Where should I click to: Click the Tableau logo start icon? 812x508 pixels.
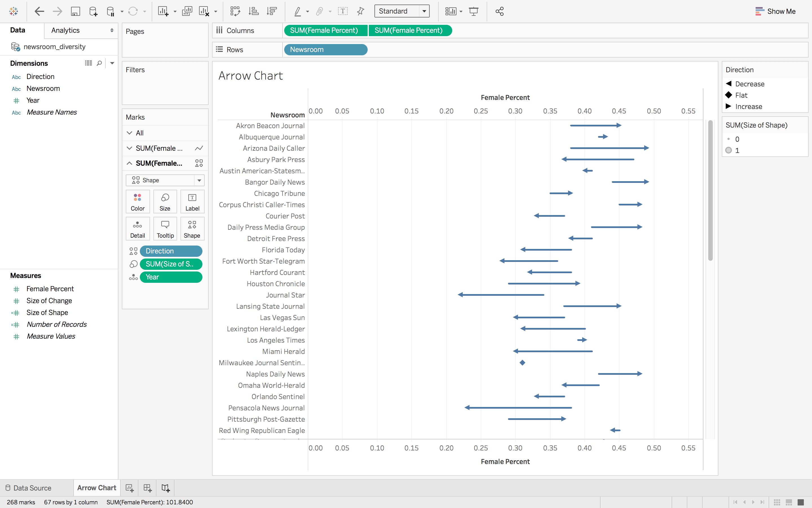pyautogui.click(x=14, y=11)
